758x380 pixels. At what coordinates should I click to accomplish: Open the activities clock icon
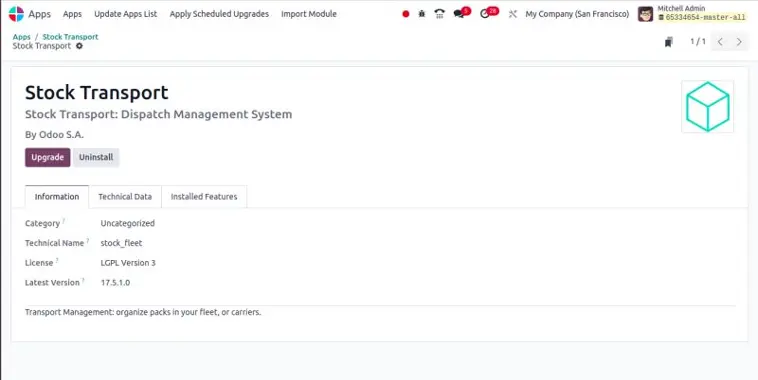[484, 14]
